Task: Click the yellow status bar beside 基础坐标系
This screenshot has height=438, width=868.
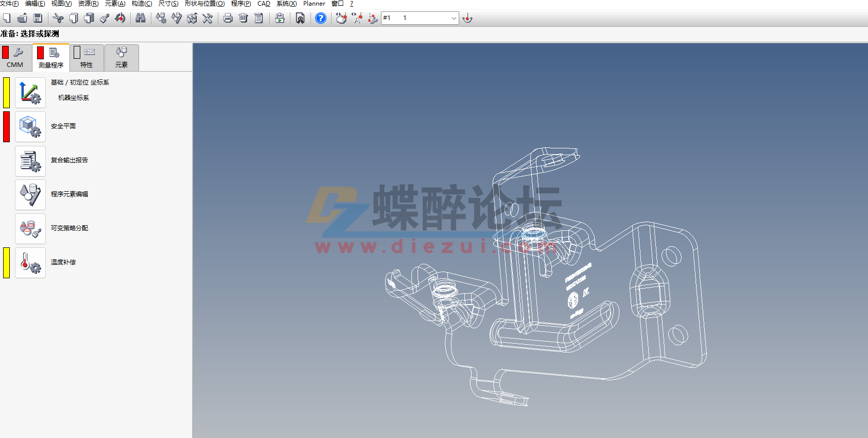Action: point(7,93)
